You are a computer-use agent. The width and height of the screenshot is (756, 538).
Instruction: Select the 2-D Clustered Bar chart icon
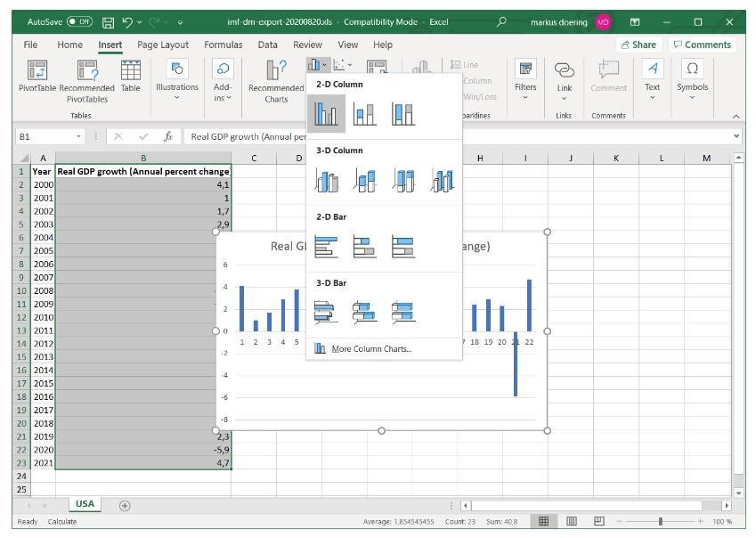326,246
